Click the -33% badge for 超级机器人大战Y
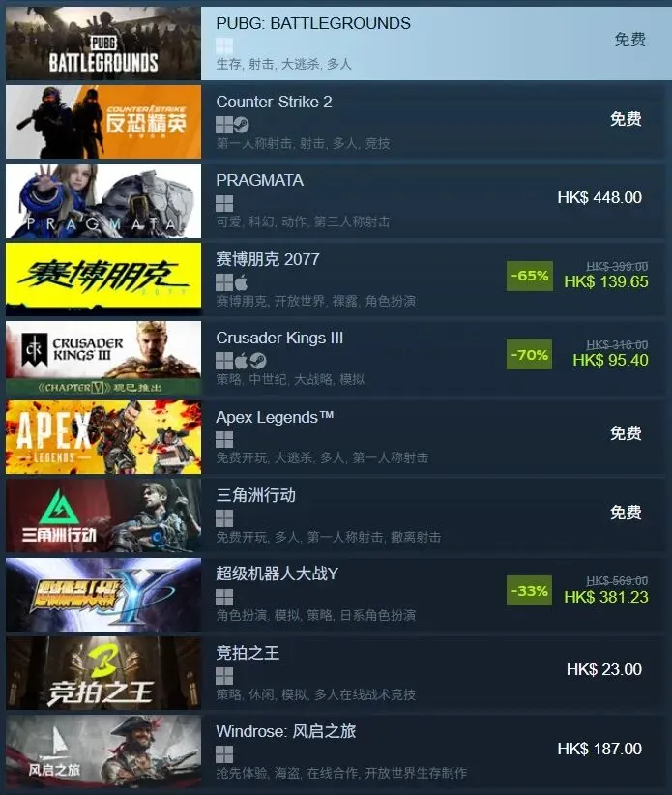This screenshot has width=672, height=795. coord(530,591)
